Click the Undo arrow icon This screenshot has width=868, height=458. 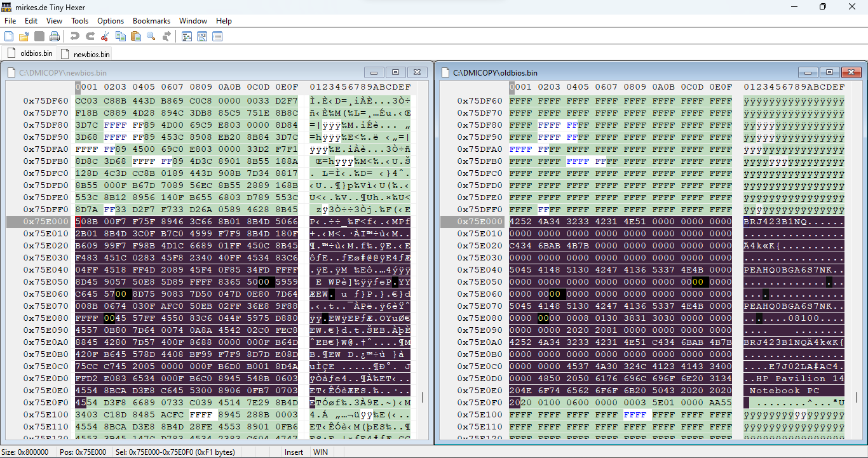pos(74,36)
